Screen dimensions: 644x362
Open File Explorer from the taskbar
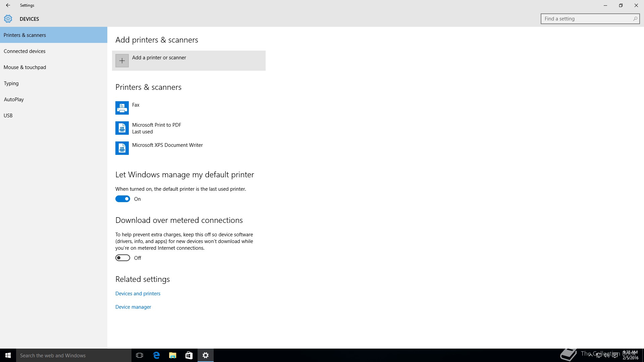coord(172,355)
